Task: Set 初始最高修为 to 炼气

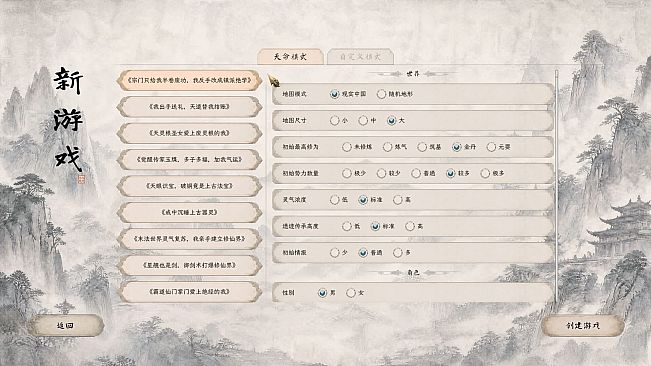Action: pyautogui.click(x=387, y=147)
